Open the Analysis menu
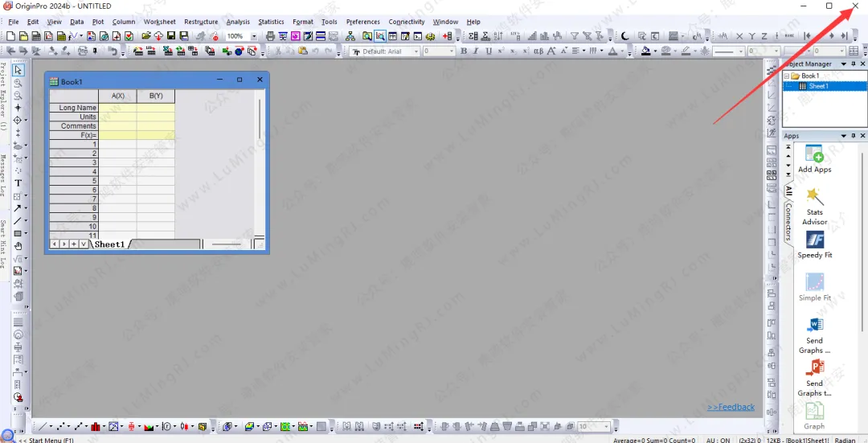The width and height of the screenshot is (868, 443). [237, 22]
